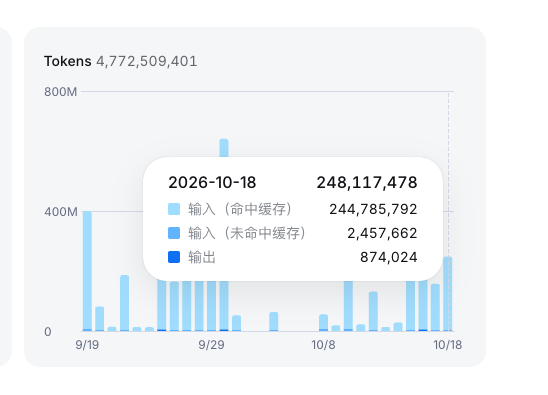The width and height of the screenshot is (548, 395).
Task: Click the 9/19 bar in the chart
Action: tap(87, 271)
